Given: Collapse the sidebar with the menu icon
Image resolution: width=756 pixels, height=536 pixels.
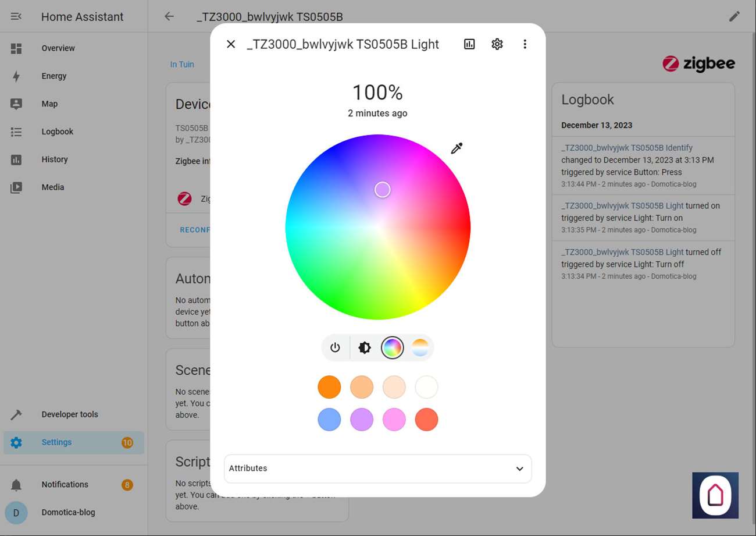Looking at the screenshot, I should [16, 17].
